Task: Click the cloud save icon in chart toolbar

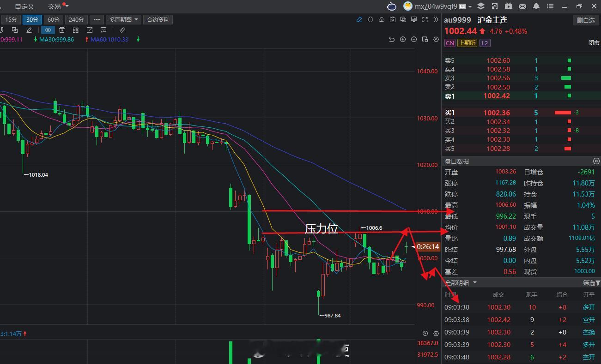Action: tap(382, 20)
